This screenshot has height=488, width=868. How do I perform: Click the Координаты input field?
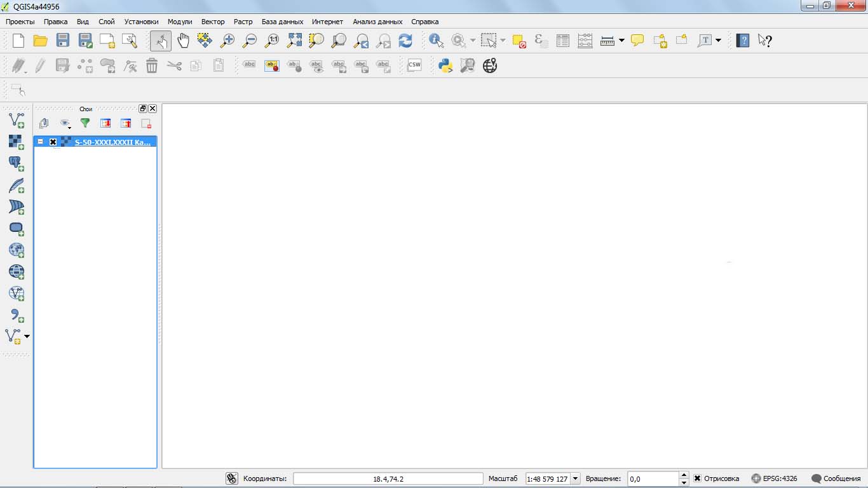tap(388, 478)
